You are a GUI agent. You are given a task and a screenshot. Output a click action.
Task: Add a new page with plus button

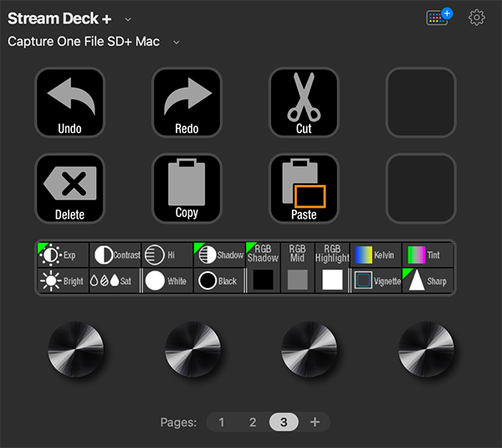[x=315, y=422]
